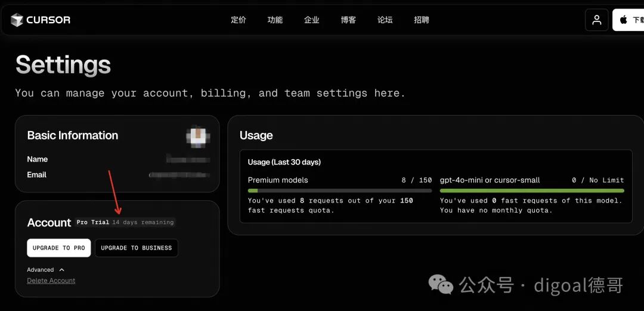Click the Settings page title
Viewport: 644px width, 311px height.
pyautogui.click(x=63, y=64)
